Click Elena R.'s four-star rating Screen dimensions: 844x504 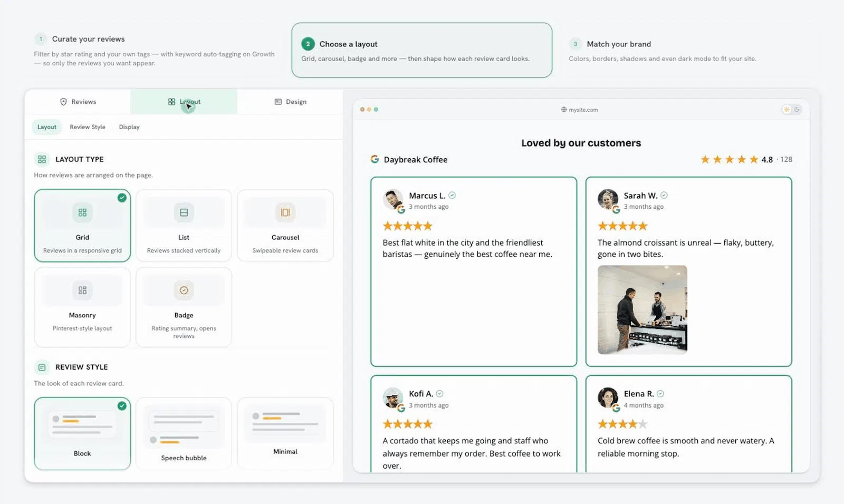(x=622, y=424)
